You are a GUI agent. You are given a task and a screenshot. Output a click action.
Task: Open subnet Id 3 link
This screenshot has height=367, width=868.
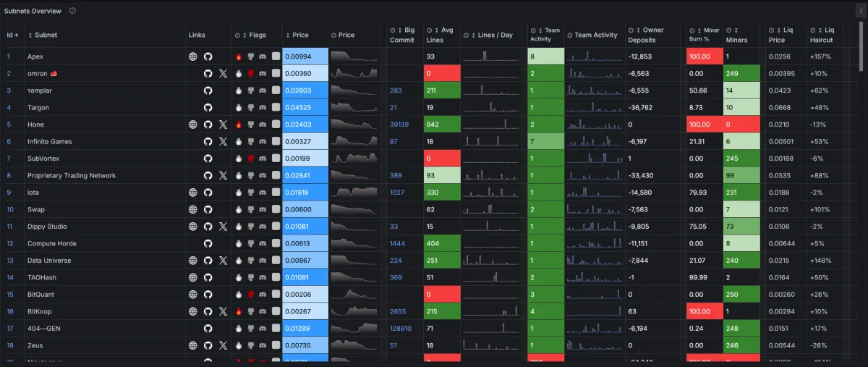click(9, 90)
